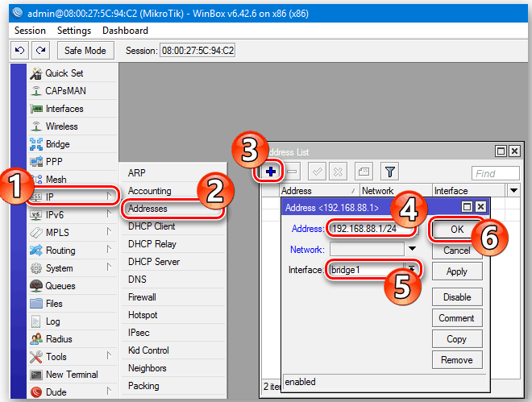Select DHCP Client in IP submenu
Viewport: 532px width, 402px height.
[x=173, y=226]
